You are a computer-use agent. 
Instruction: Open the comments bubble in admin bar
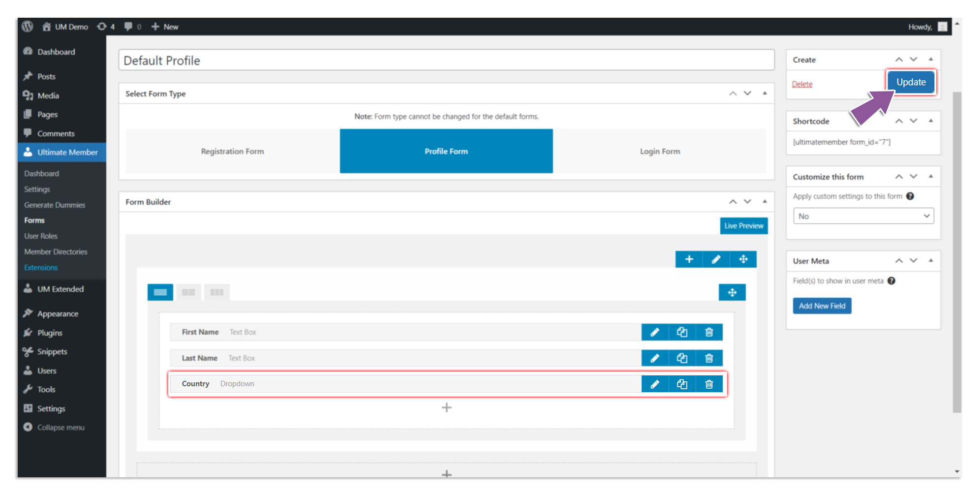[x=132, y=27]
